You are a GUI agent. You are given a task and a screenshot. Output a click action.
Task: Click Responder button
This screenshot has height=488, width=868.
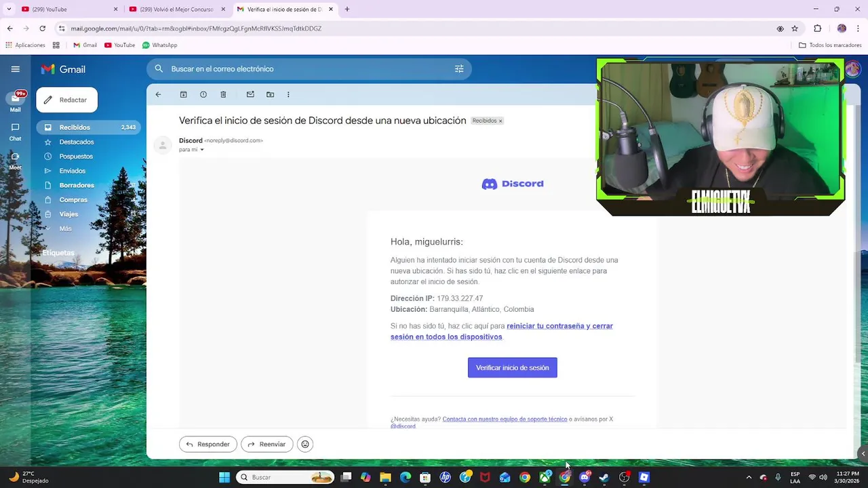(208, 444)
